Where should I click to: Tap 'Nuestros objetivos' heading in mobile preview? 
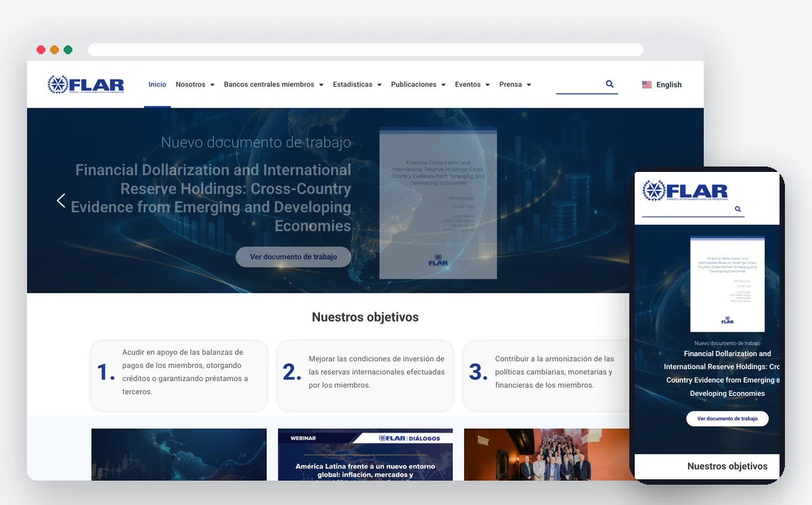pyautogui.click(x=727, y=466)
